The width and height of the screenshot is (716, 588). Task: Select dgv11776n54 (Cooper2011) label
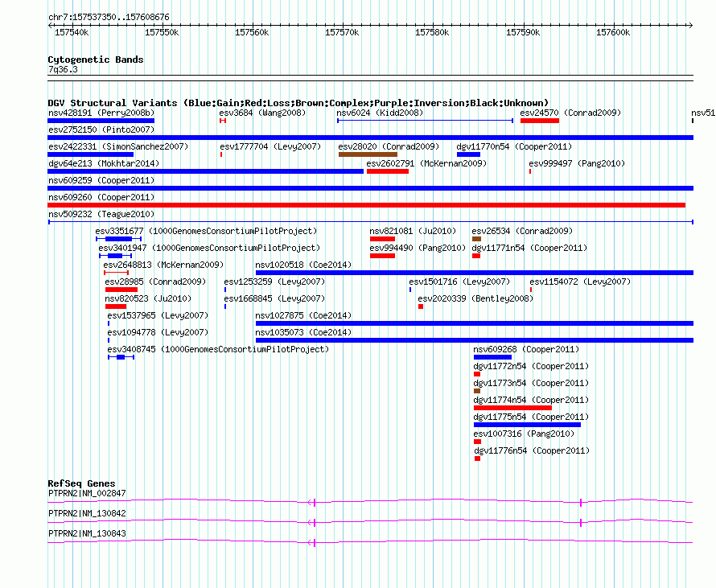pos(532,450)
